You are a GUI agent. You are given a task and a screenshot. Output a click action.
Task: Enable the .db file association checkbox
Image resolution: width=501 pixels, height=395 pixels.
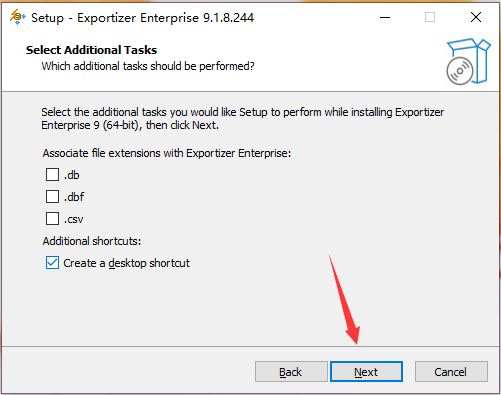click(52, 174)
